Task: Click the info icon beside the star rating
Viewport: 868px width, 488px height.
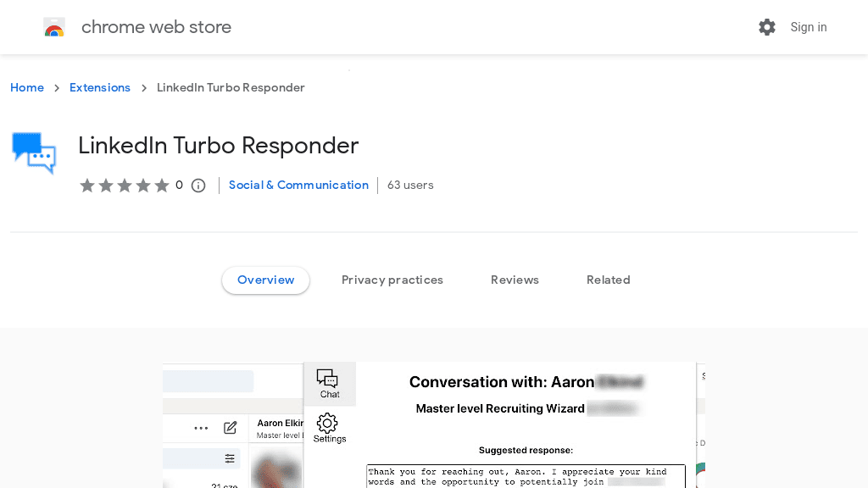Action: click(198, 185)
